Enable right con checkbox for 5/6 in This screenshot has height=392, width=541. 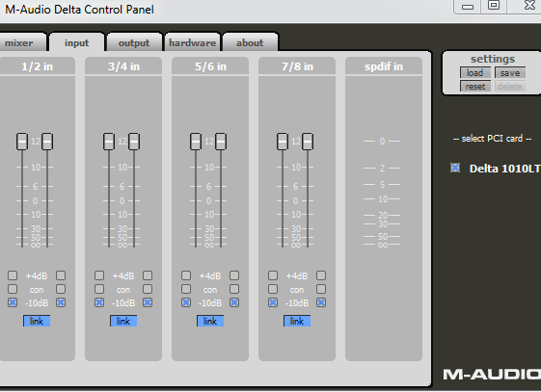tap(234, 289)
